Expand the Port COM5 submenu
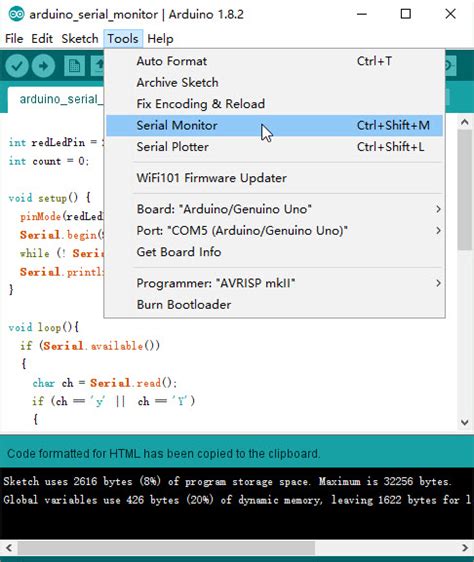Viewport: 474px width, 562px height. point(275,230)
